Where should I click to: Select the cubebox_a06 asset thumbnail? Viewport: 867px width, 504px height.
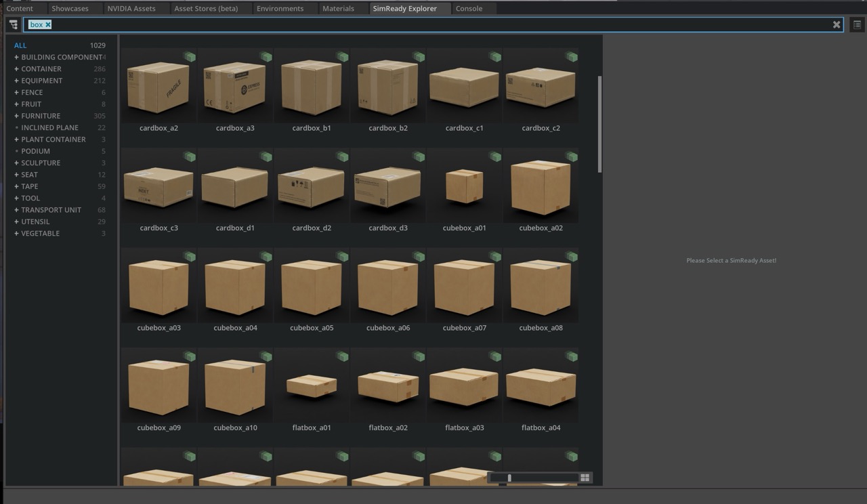coord(388,285)
